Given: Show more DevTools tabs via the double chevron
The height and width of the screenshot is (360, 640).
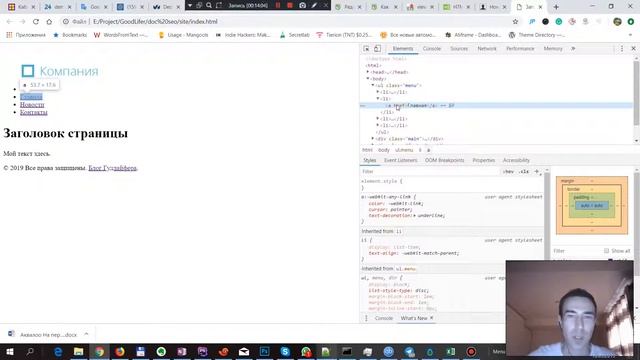Looking at the screenshot, I should tap(573, 49).
